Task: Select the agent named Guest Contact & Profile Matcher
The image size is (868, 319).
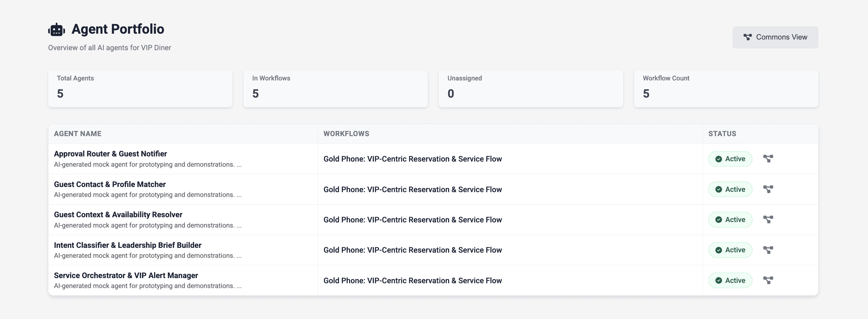Action: (x=110, y=184)
